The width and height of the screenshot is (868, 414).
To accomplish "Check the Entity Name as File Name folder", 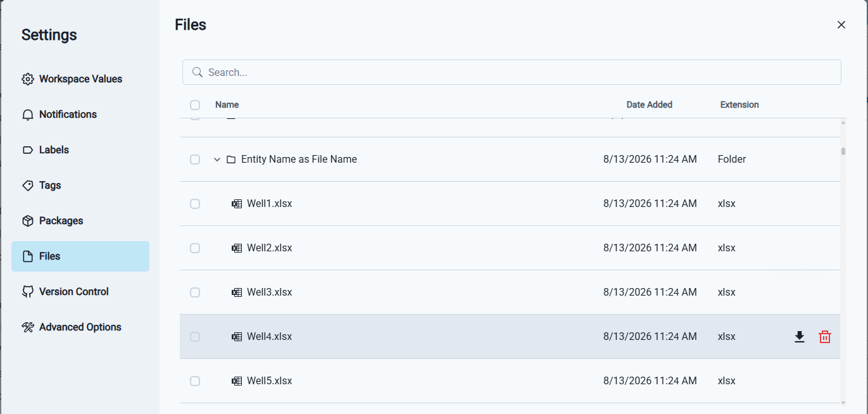I will click(195, 160).
